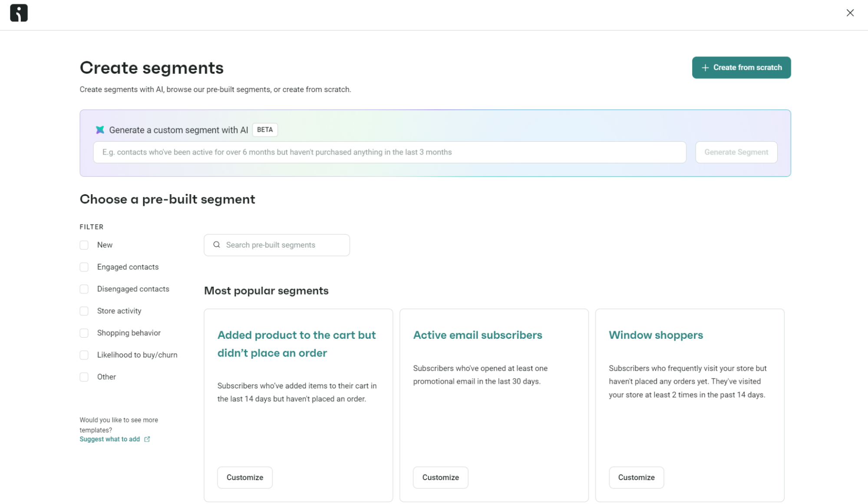Screen dimensions: 868x504
Task: Customize the Active email subscribers segment
Action: (x=440, y=477)
